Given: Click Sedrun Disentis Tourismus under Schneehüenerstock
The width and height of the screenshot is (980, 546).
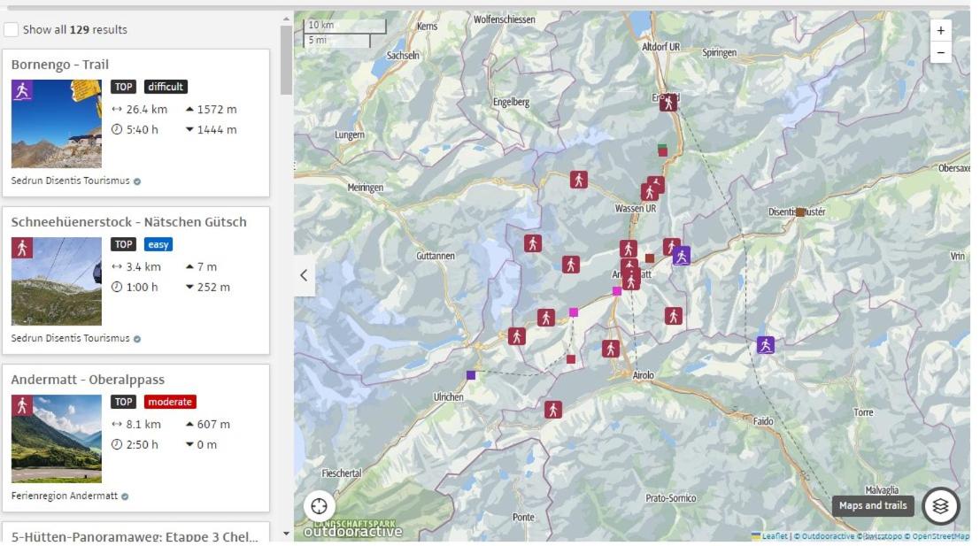Looking at the screenshot, I should 71,338.
